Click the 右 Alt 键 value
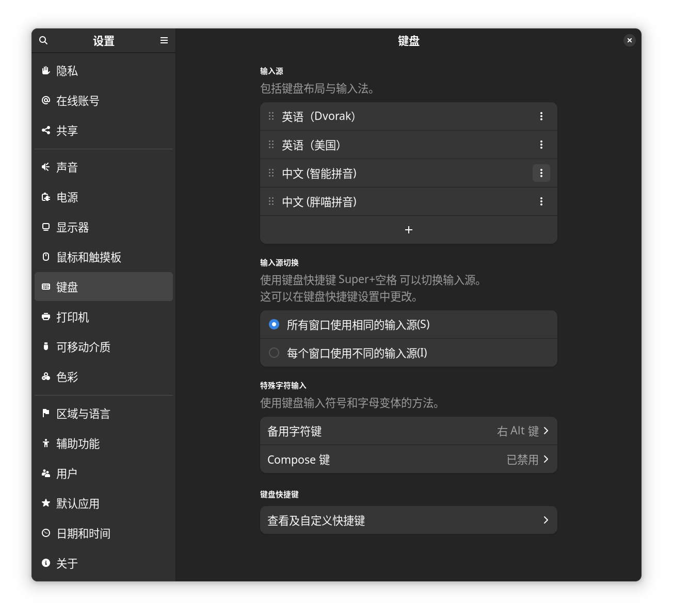The width and height of the screenshot is (673, 616). (x=518, y=431)
